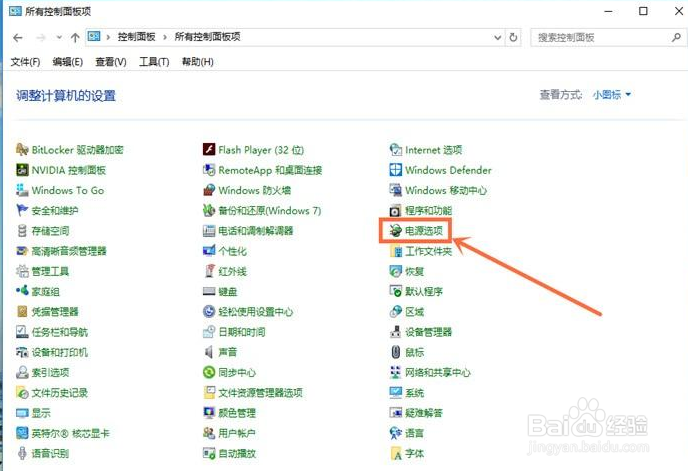
Task: Open the 程序和功能 icon
Action: click(395, 211)
